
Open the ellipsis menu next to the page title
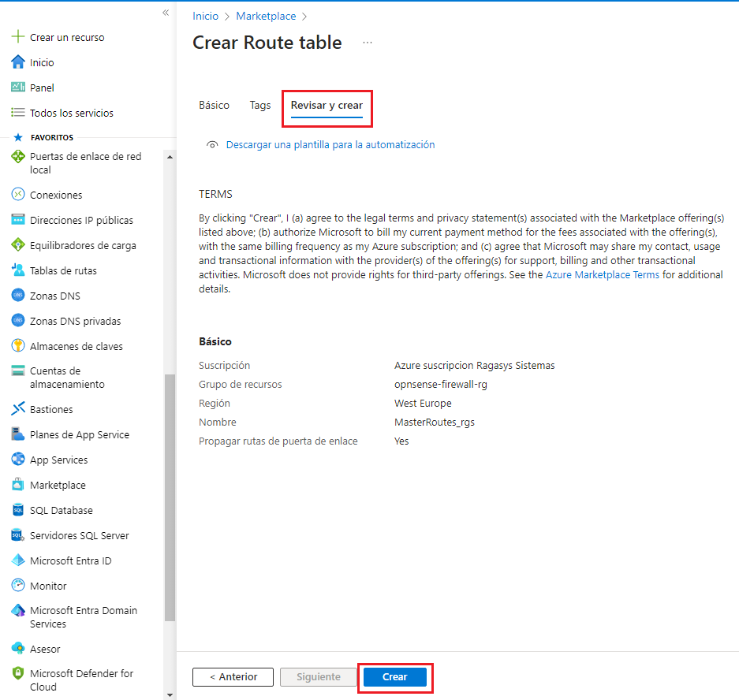[x=367, y=43]
